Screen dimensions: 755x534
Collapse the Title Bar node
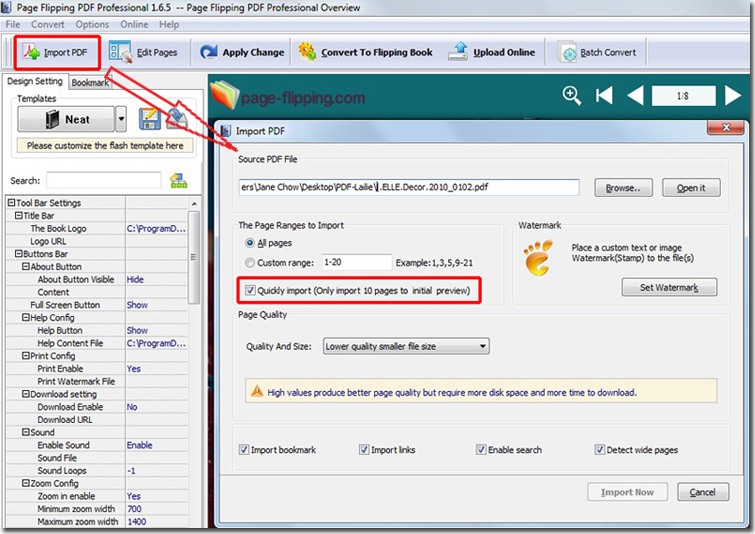[19, 215]
